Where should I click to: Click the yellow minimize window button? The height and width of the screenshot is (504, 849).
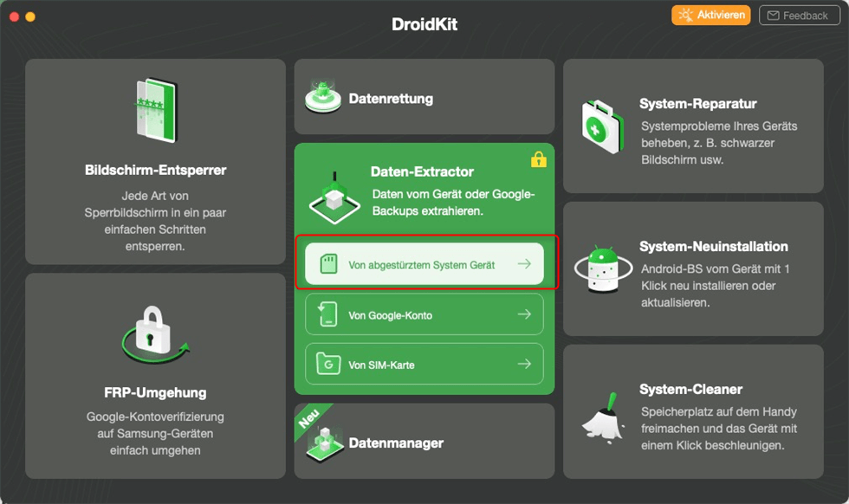click(30, 16)
